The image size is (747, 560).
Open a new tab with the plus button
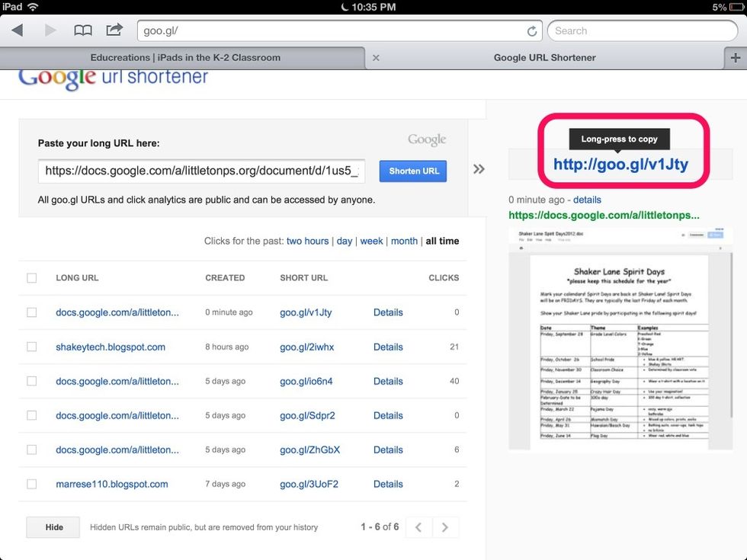point(735,58)
